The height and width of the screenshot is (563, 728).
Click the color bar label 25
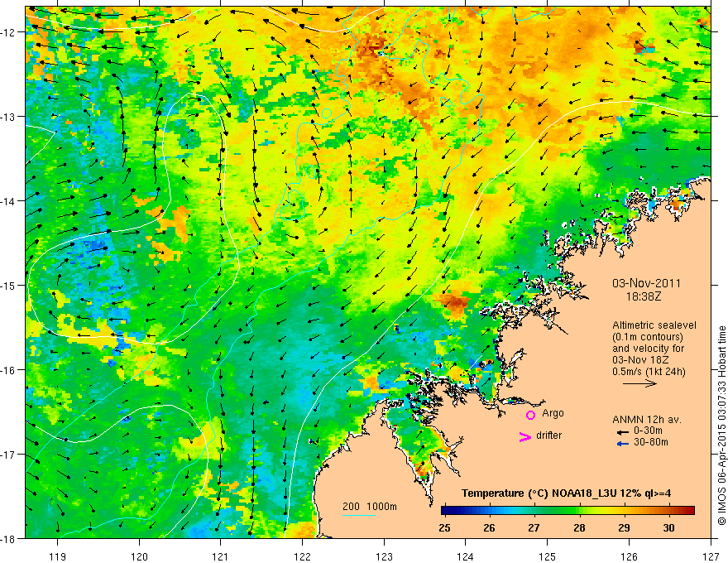click(444, 528)
